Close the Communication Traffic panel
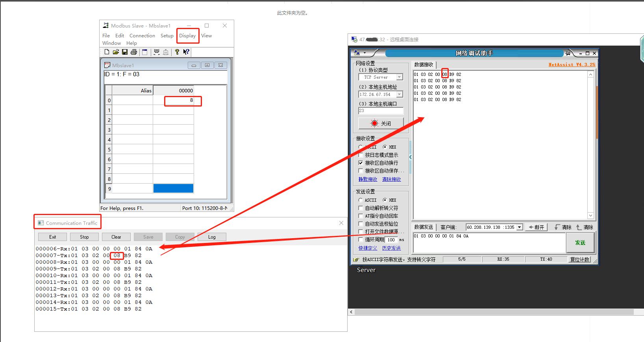 (341, 223)
